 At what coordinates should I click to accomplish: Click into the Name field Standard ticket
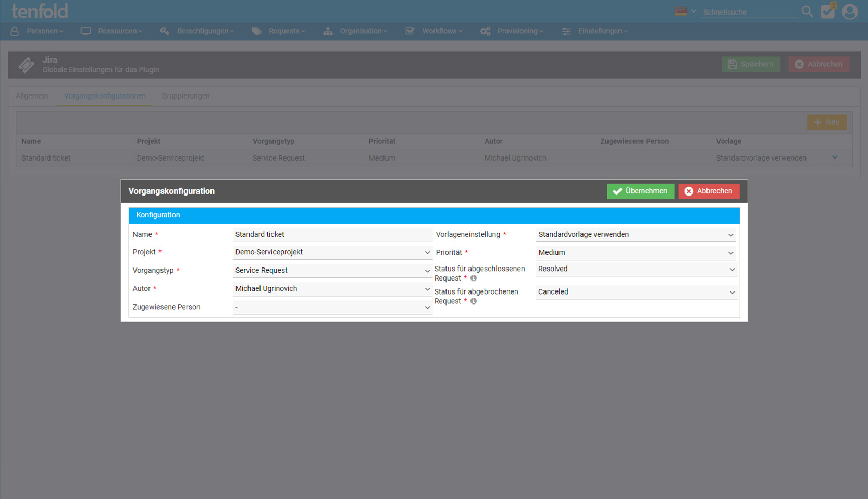pyautogui.click(x=332, y=235)
